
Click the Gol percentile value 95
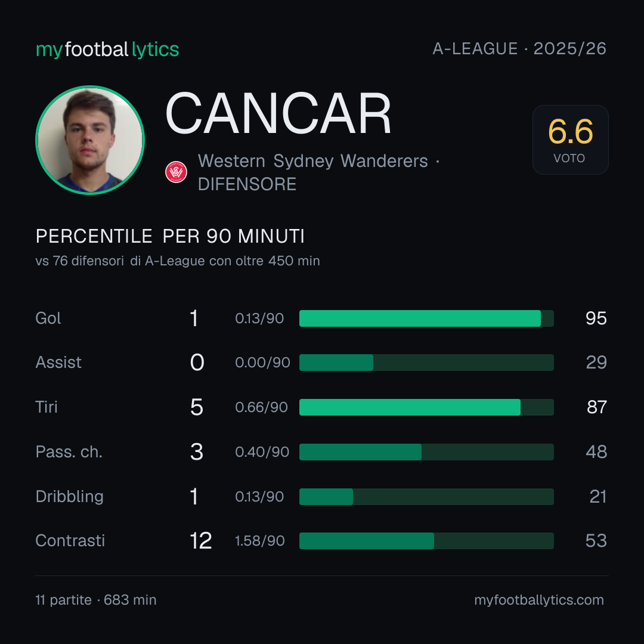596,318
